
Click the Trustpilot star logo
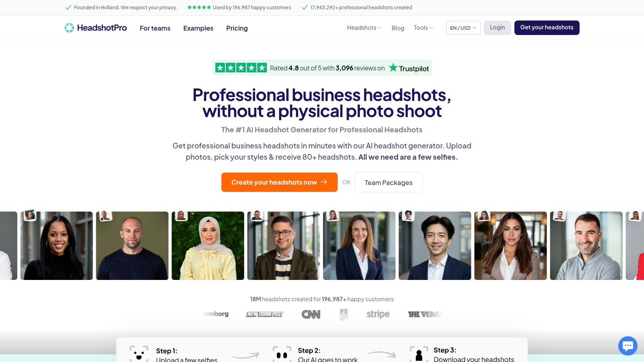pos(392,68)
